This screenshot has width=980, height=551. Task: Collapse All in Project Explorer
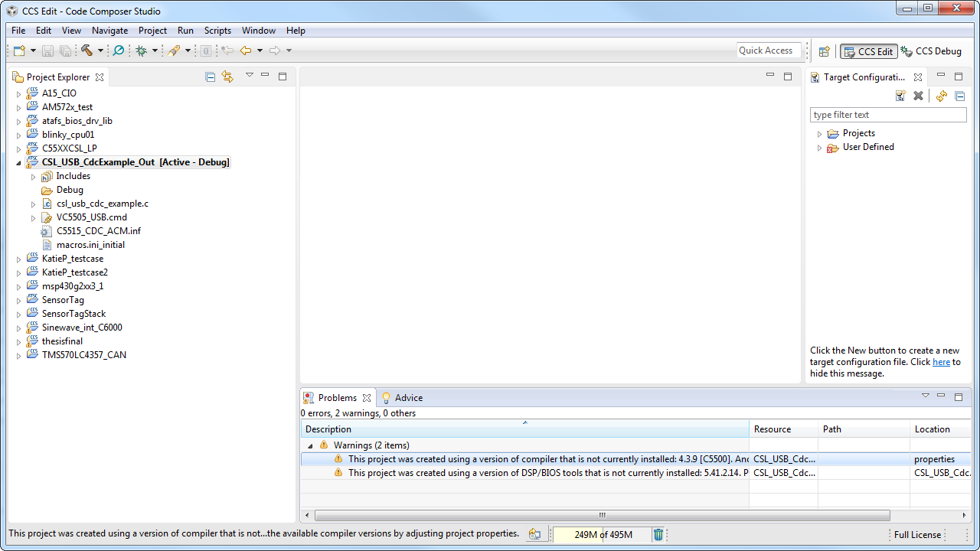(x=211, y=77)
